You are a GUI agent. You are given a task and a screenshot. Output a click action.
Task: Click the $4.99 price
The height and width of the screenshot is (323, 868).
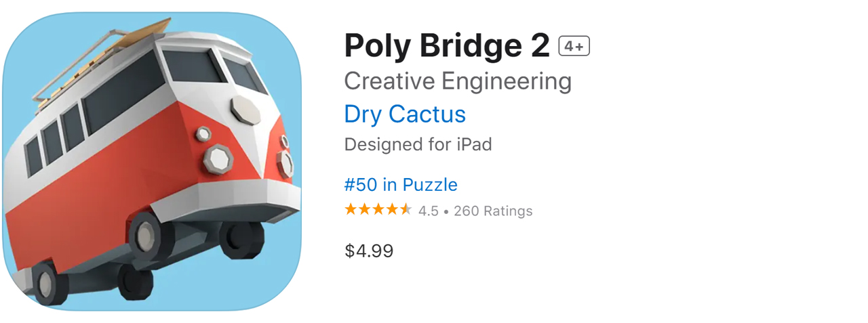tap(369, 251)
